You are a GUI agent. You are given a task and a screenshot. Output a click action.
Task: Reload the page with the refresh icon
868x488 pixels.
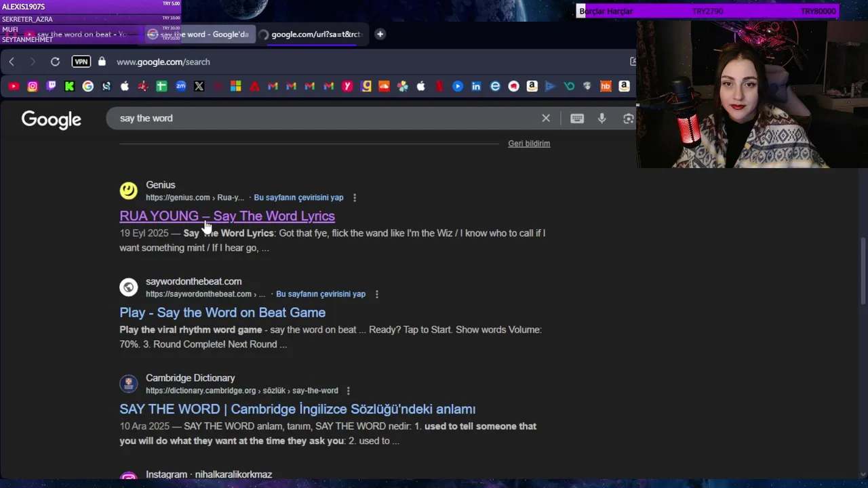click(x=55, y=62)
